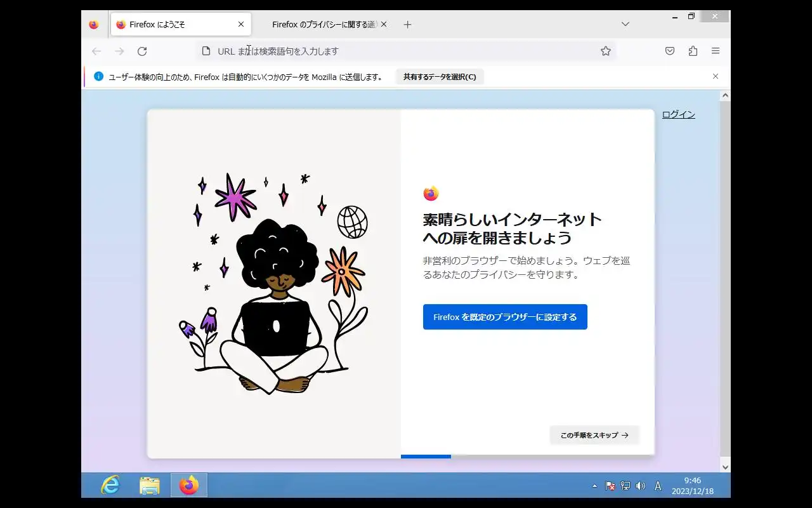Close the Firefox にようこそ tab
This screenshot has height=508, width=812.
pos(241,25)
